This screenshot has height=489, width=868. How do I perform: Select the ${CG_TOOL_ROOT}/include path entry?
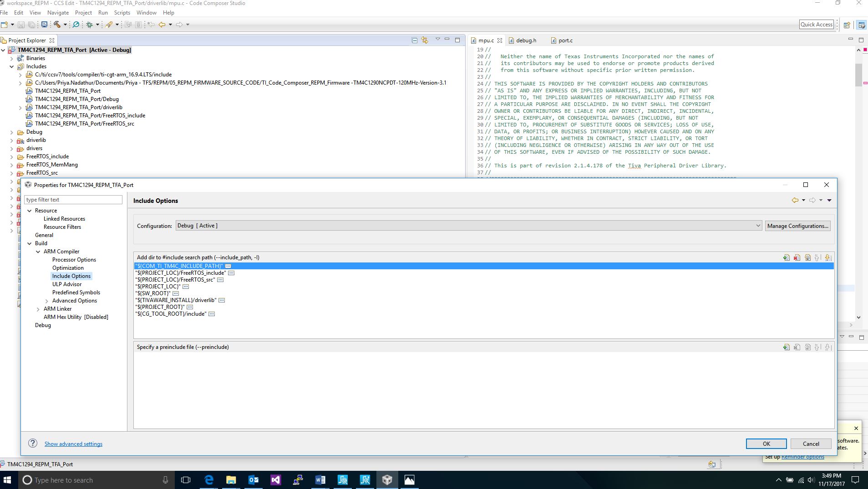tap(171, 314)
